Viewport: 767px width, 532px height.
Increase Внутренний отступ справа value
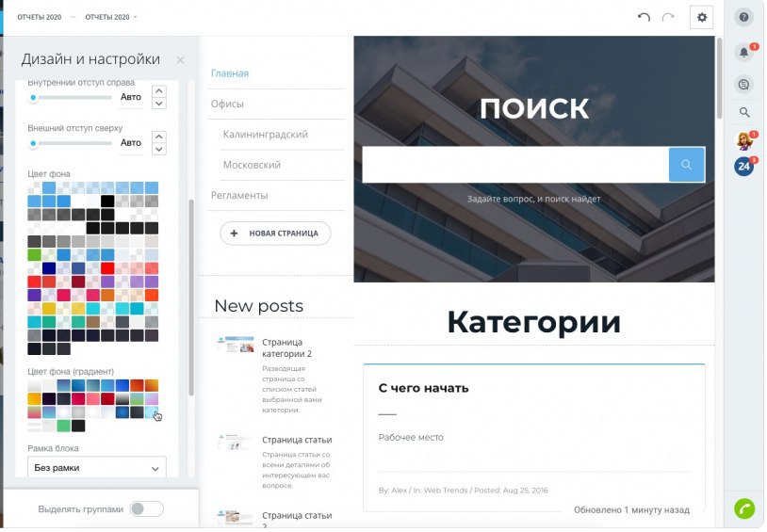(x=159, y=91)
